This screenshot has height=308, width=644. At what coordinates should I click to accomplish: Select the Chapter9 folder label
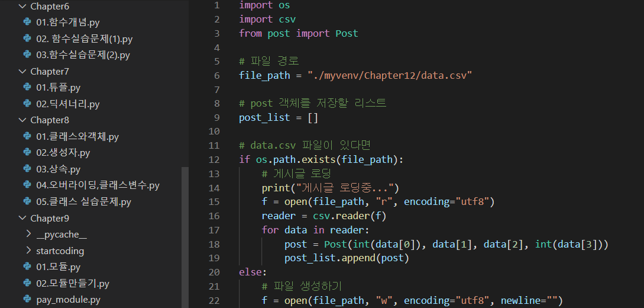tap(50, 219)
